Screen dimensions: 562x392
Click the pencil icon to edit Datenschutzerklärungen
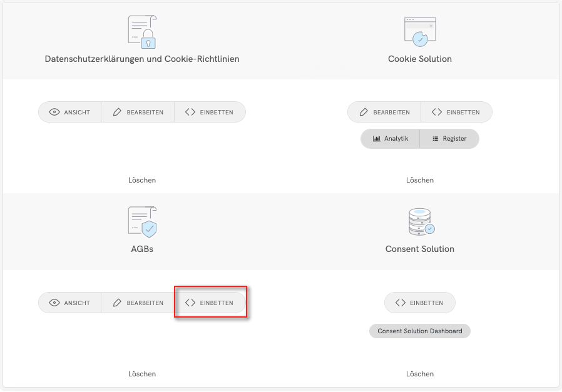(117, 113)
